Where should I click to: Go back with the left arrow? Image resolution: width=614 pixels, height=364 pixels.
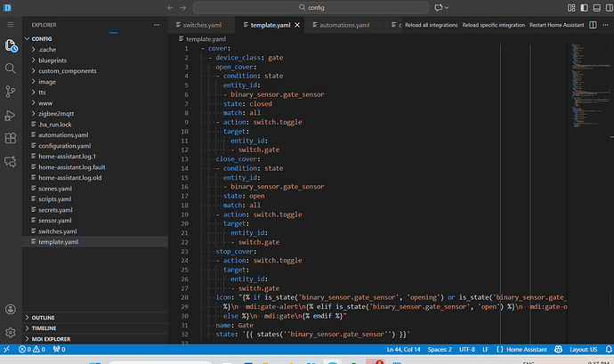pyautogui.click(x=170, y=7)
